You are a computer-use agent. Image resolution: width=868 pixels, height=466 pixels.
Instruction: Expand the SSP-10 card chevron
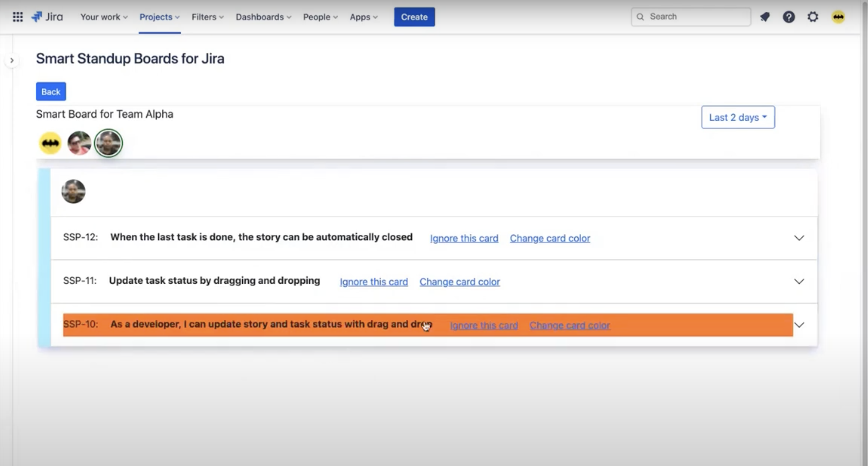[799, 325]
